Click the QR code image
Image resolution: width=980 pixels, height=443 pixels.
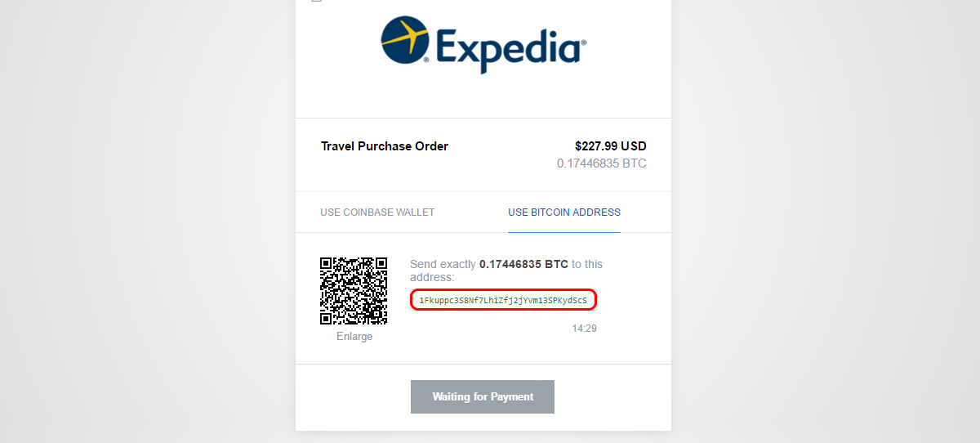[x=354, y=291]
